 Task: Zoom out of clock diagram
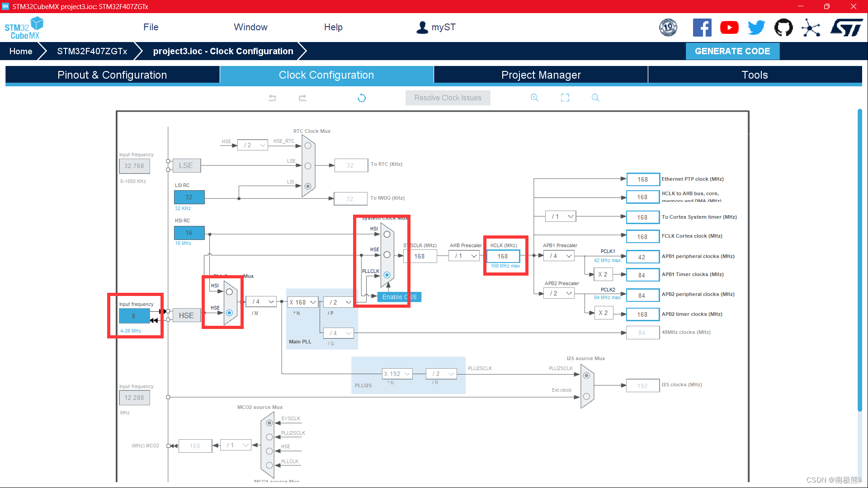[595, 98]
